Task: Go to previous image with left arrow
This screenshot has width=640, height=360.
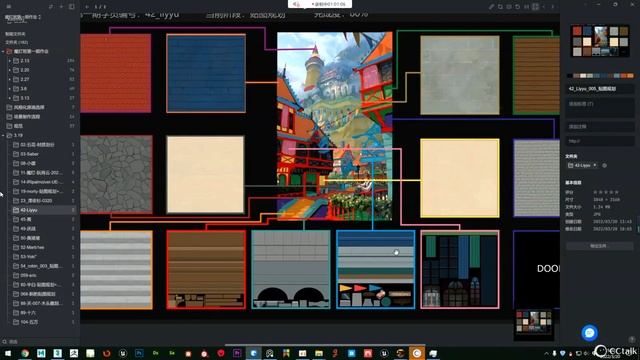Action: (544, 7)
